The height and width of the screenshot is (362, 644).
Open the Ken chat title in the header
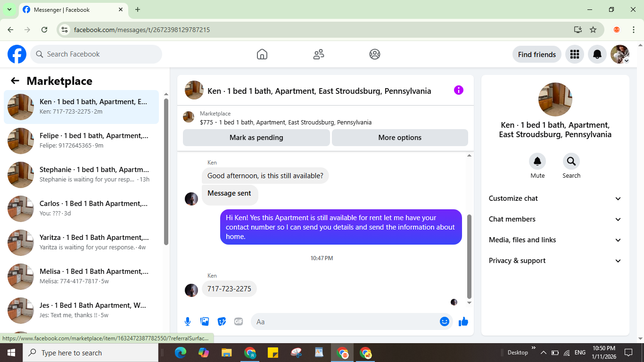pos(319,91)
